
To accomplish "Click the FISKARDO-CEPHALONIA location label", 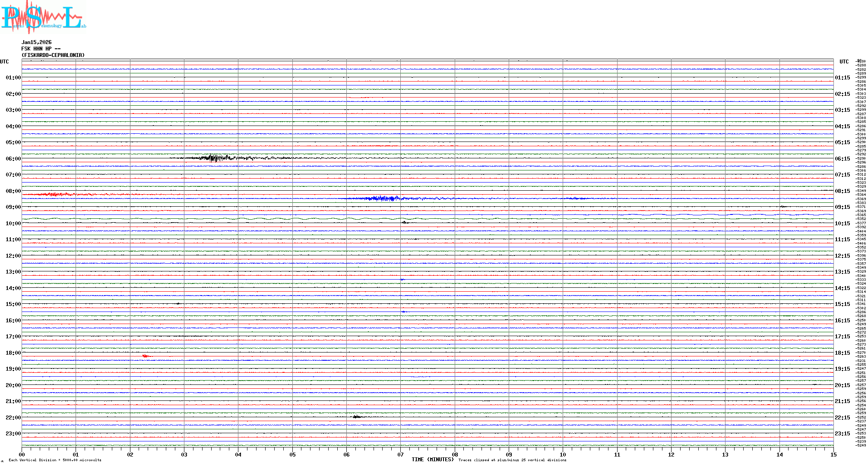I will pos(53,55).
